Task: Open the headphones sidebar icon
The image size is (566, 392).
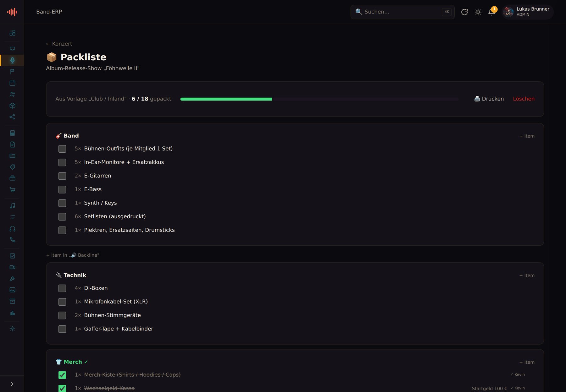Action: pyautogui.click(x=12, y=229)
